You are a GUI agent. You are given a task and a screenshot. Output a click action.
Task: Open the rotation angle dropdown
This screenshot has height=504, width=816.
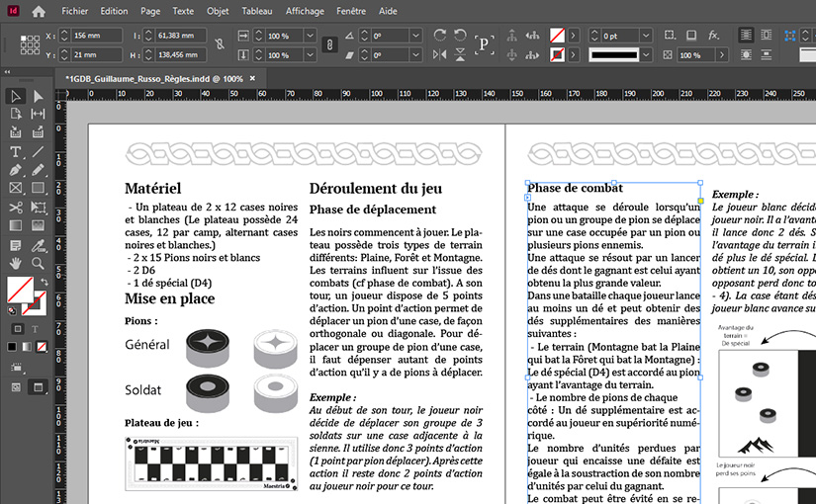point(415,36)
